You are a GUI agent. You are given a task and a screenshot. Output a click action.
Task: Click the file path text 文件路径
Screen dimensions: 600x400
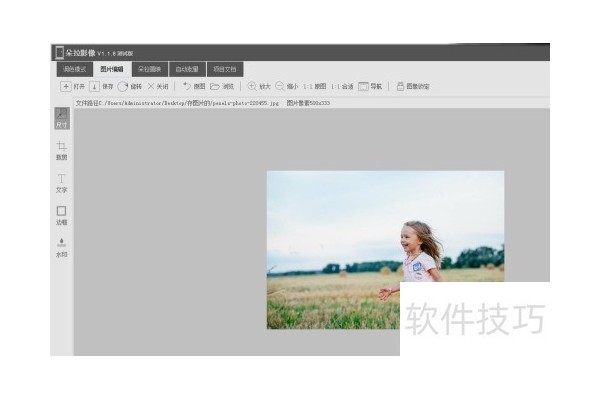(x=177, y=103)
